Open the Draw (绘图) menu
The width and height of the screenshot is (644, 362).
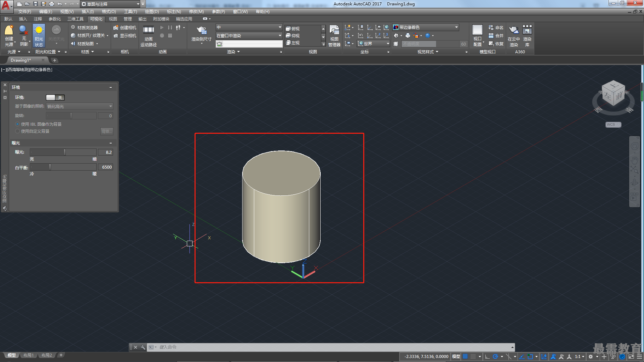coord(152,11)
